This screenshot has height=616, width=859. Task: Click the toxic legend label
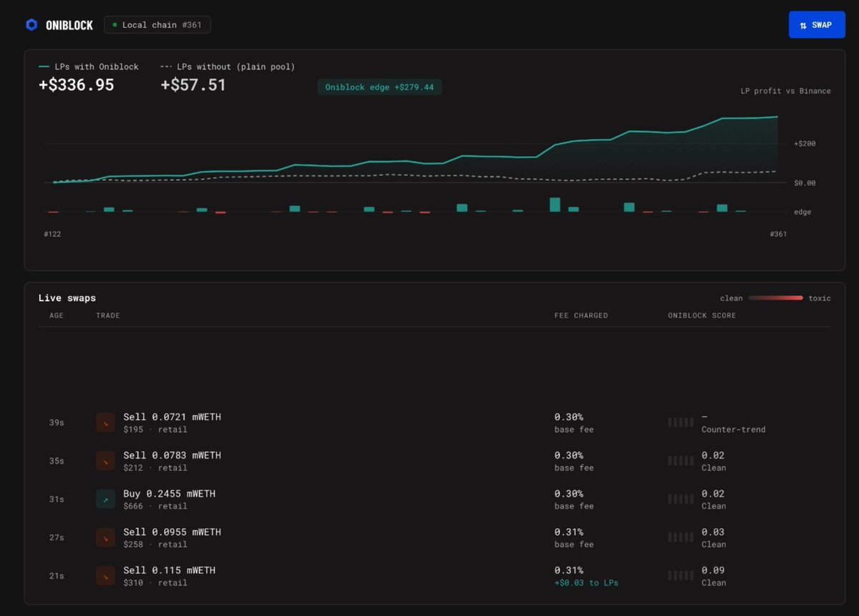point(820,298)
